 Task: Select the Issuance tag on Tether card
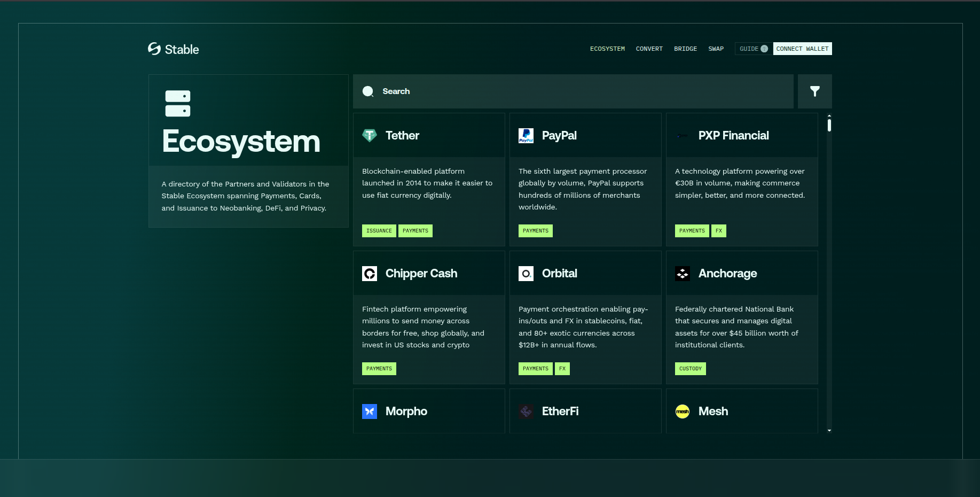pos(379,231)
